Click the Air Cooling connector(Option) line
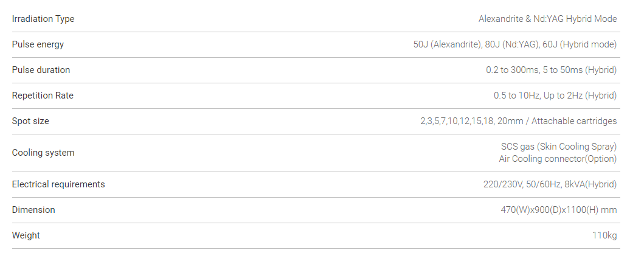 (557, 159)
